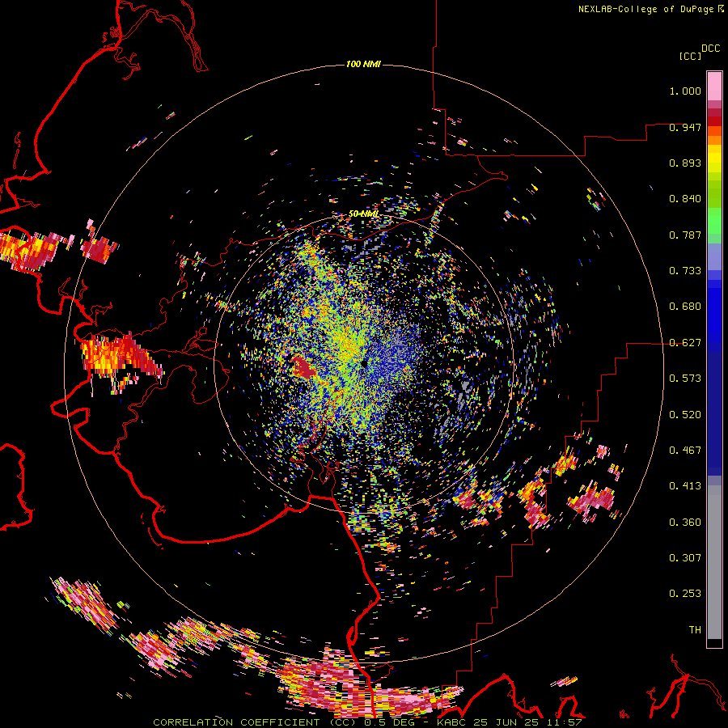Viewport: 728px width, 728px height.
Task: Click the 0.5 DEG elevation text
Action: click(389, 722)
